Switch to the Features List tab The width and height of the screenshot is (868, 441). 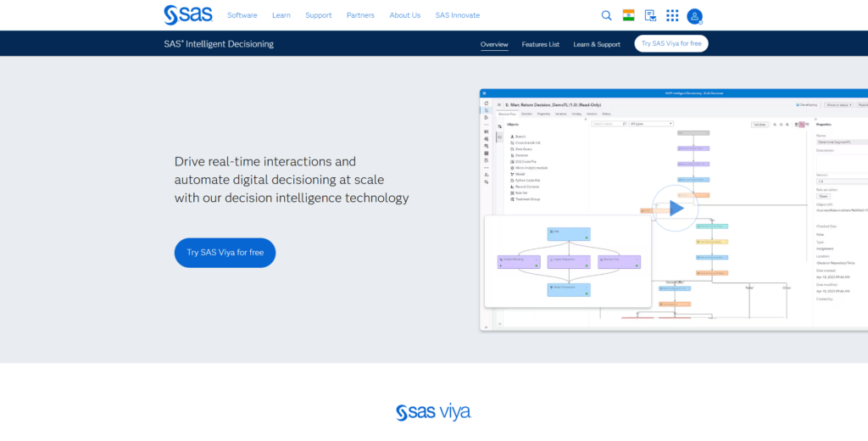click(x=540, y=44)
